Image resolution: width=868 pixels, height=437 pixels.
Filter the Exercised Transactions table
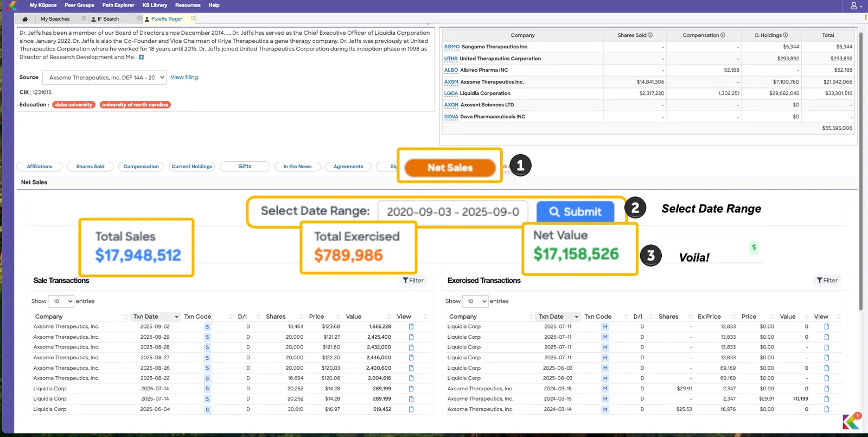[x=827, y=281]
